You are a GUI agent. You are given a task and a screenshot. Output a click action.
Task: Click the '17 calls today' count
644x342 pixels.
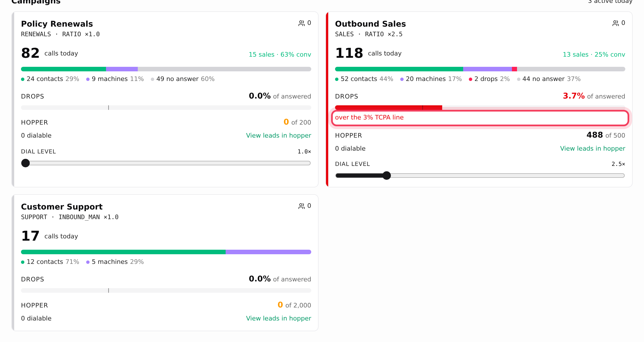coord(50,236)
